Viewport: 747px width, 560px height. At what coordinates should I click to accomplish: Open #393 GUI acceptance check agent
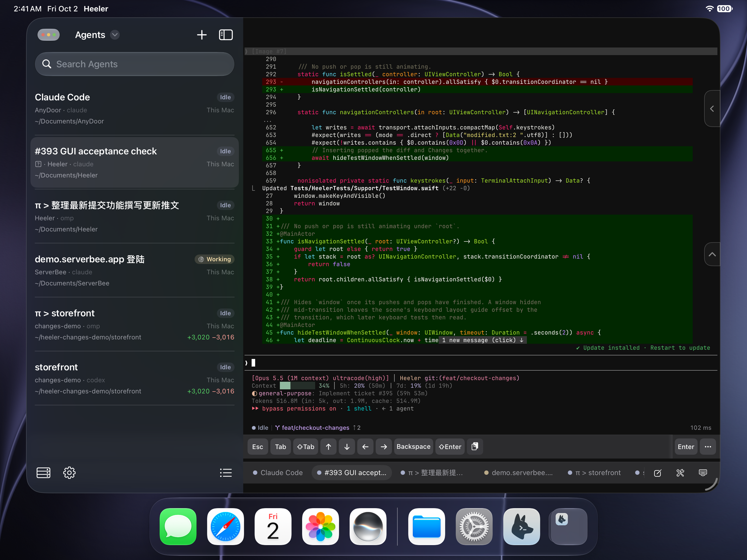(x=134, y=163)
